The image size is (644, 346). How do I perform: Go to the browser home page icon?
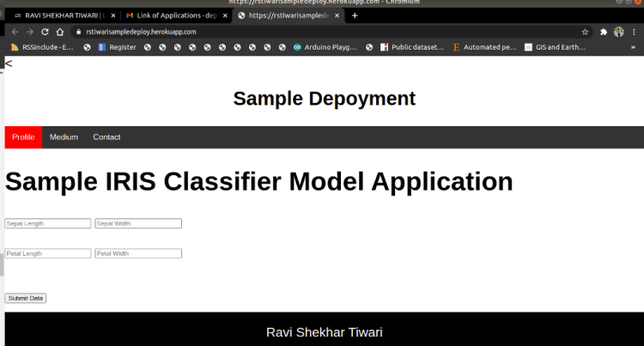59,32
